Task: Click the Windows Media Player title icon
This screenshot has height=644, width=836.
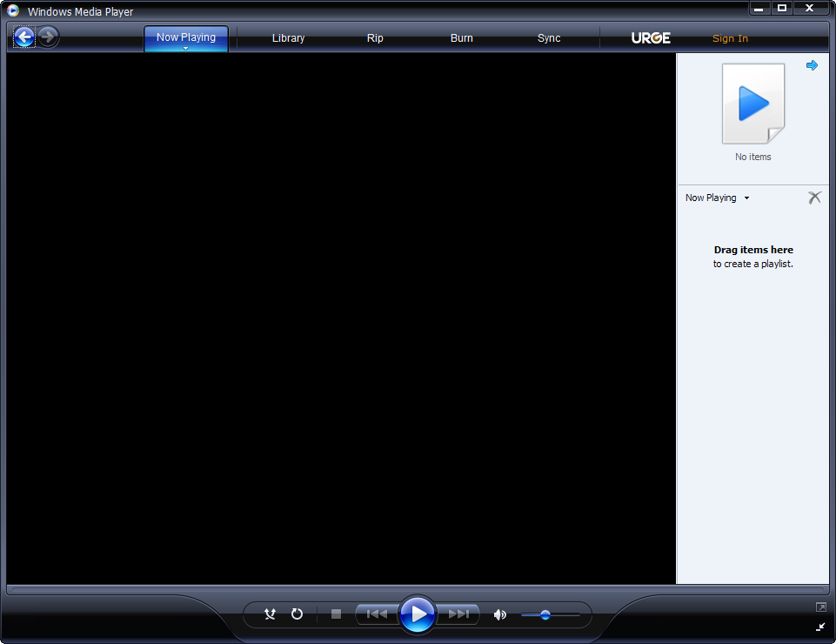Action: tap(13, 10)
